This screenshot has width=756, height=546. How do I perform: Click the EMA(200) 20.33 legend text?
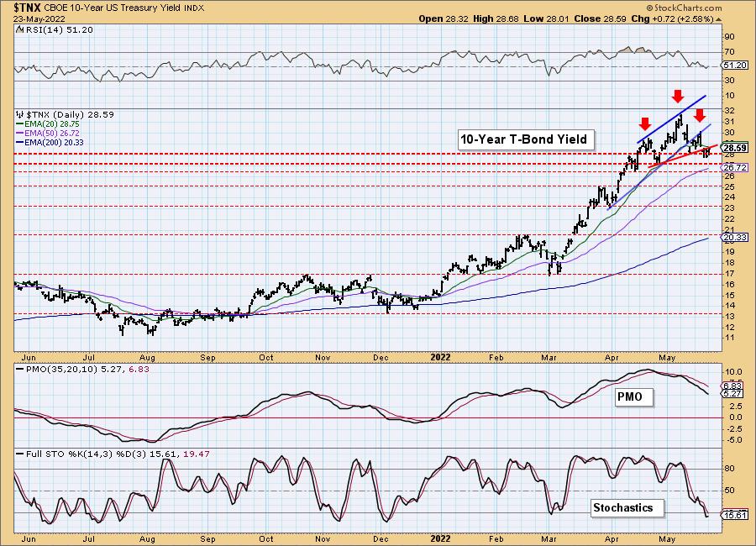point(54,142)
